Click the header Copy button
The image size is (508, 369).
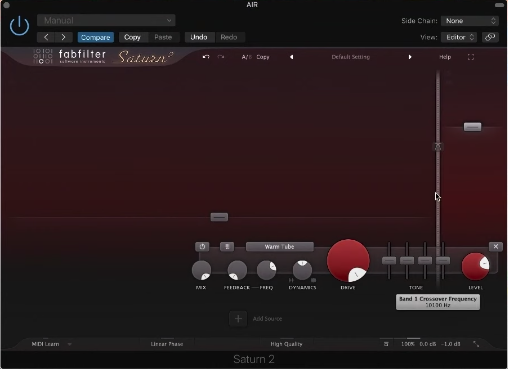tap(132, 37)
